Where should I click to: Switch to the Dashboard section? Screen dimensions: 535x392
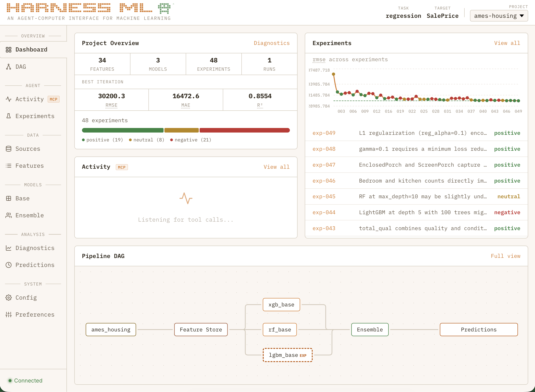(x=31, y=49)
